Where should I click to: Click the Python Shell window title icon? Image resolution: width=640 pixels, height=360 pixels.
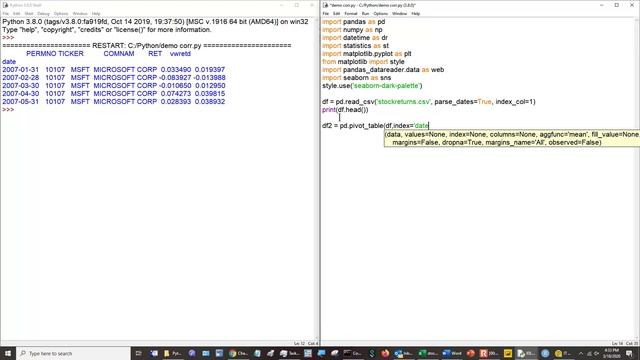pos(5,5)
